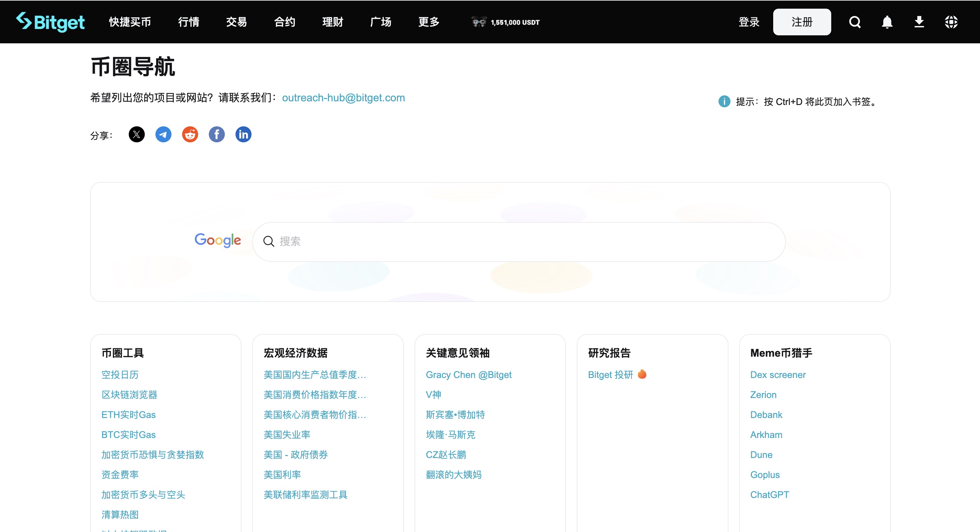980x532 pixels.
Task: Open 行情 menu
Action: (189, 22)
